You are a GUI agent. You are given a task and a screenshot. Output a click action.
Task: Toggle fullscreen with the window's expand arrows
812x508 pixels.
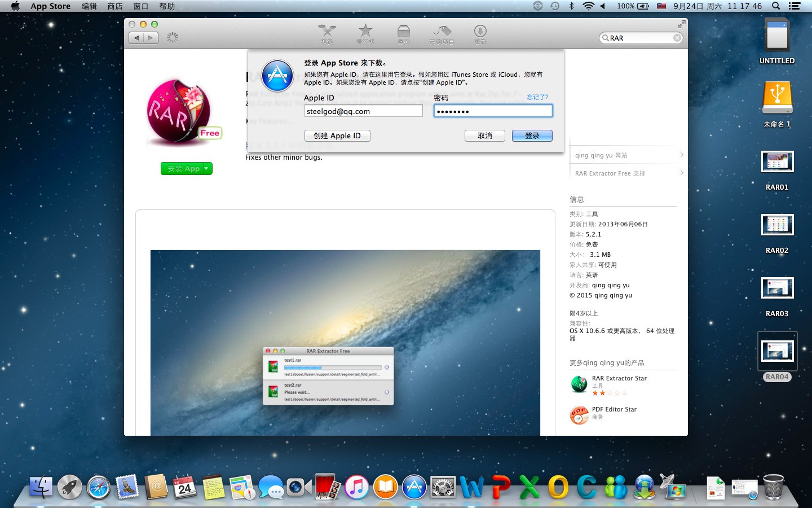coord(681,24)
